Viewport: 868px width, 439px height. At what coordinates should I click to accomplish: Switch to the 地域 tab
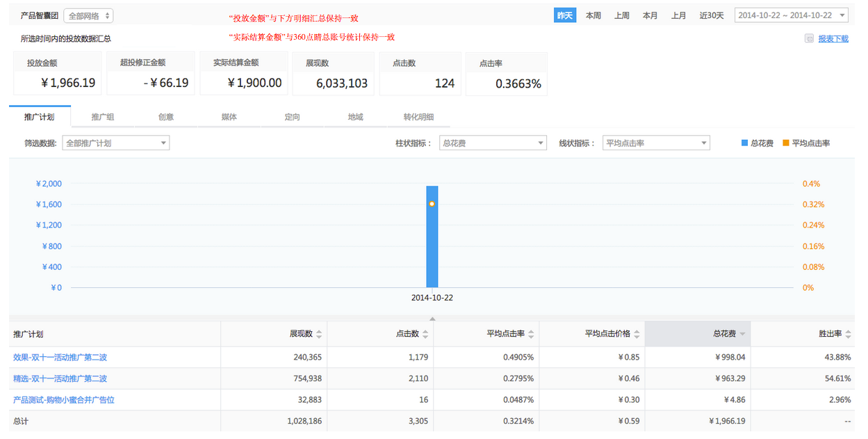click(x=355, y=117)
